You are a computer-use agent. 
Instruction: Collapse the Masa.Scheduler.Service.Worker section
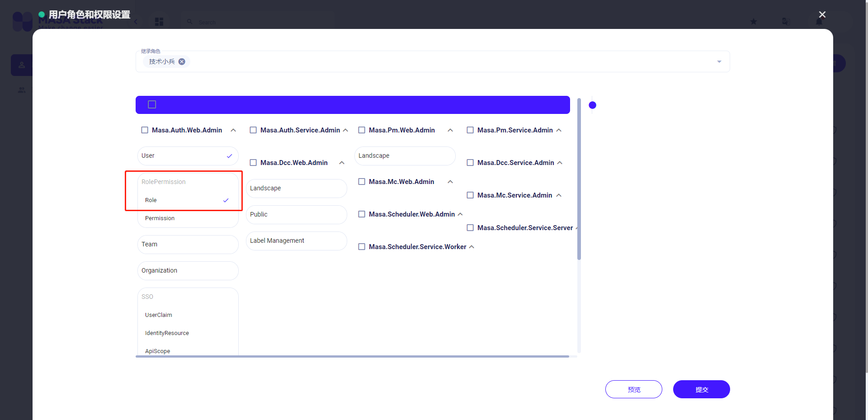pyautogui.click(x=472, y=247)
